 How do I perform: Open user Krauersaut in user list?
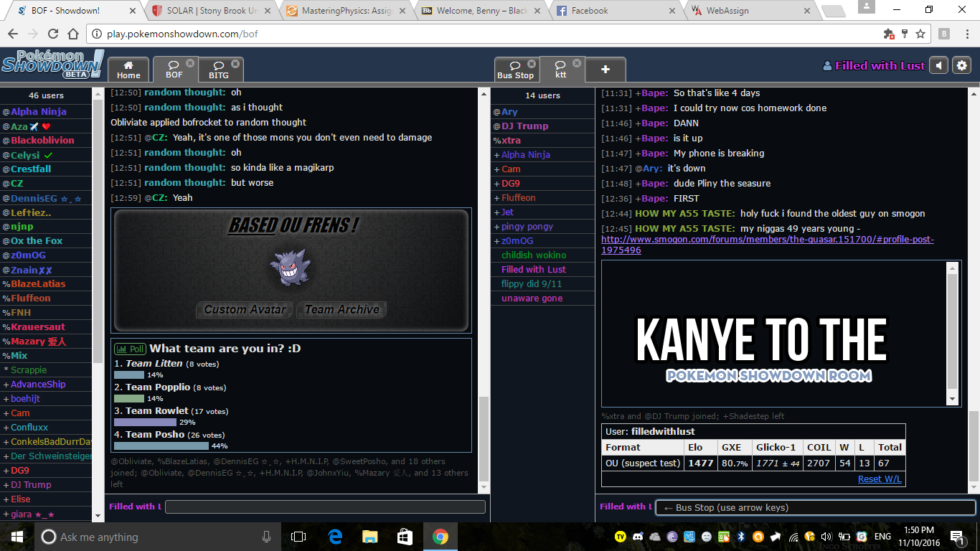[x=47, y=327]
